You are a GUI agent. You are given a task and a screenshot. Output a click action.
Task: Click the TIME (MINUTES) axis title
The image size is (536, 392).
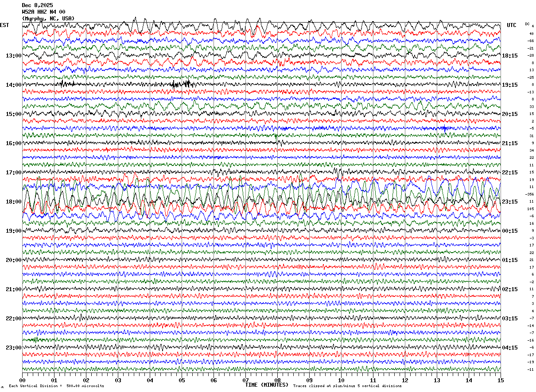pyautogui.click(x=267, y=385)
